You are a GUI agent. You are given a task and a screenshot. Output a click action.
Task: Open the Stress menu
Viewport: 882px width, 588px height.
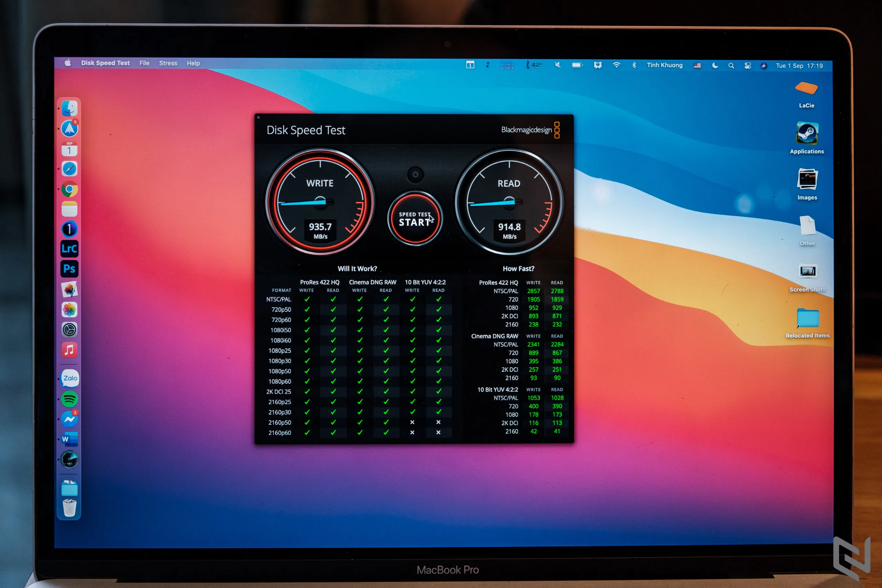(x=168, y=63)
